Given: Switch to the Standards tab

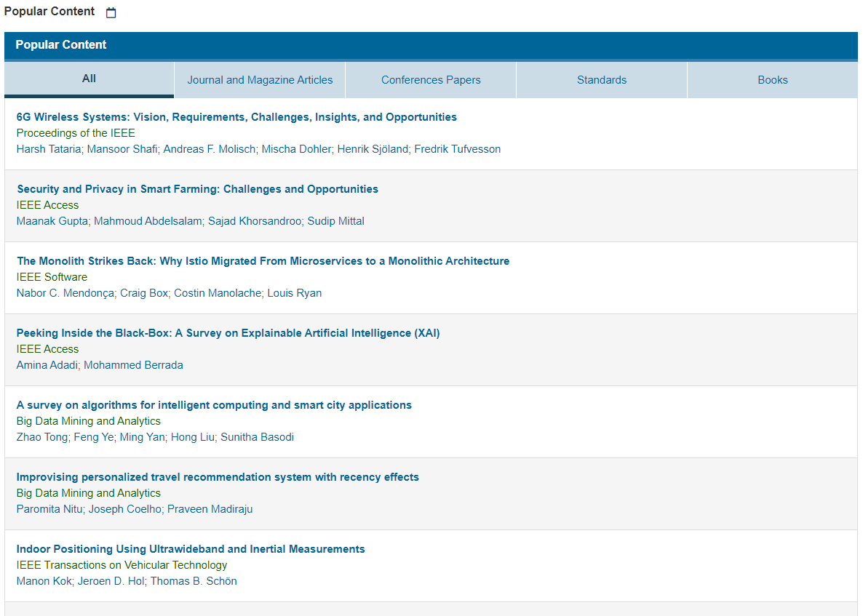Looking at the screenshot, I should pyautogui.click(x=602, y=80).
